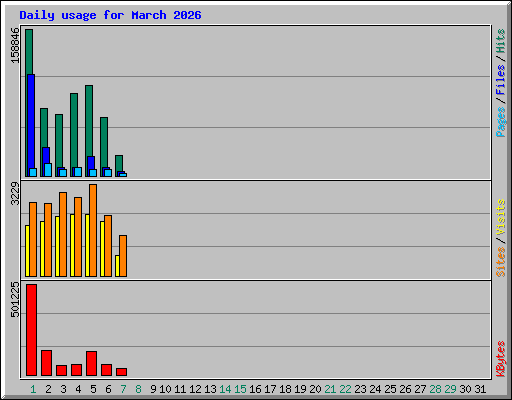
Task: Click the green Hits legend label
Action: pyautogui.click(x=501, y=41)
